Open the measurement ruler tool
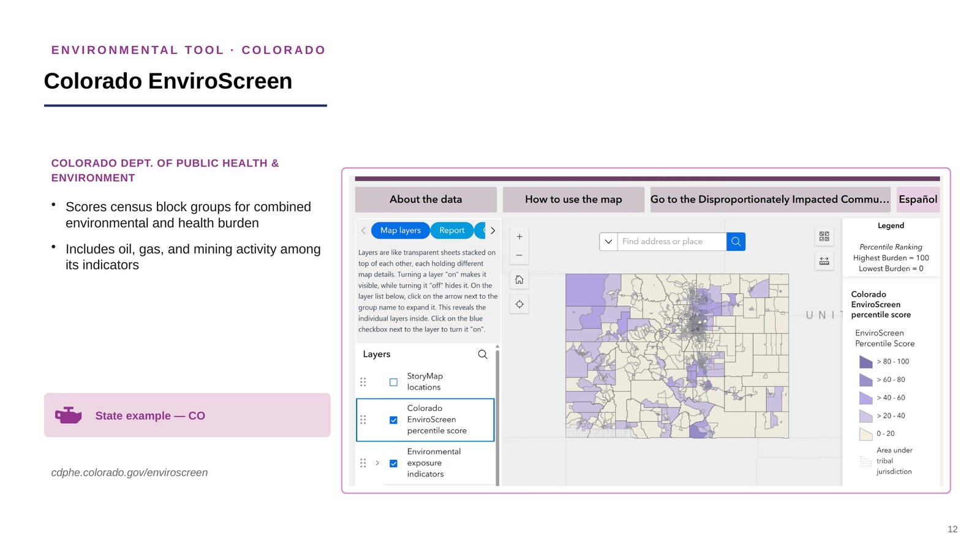980x551 pixels. point(824,261)
